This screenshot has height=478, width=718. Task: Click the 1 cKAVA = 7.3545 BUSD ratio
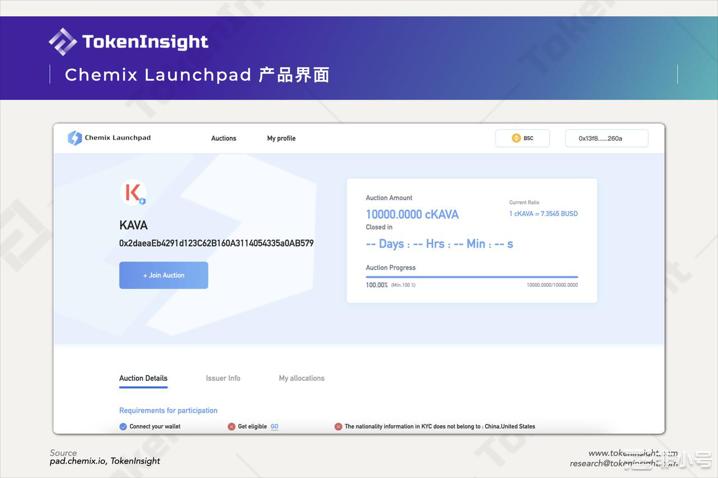pyautogui.click(x=543, y=214)
